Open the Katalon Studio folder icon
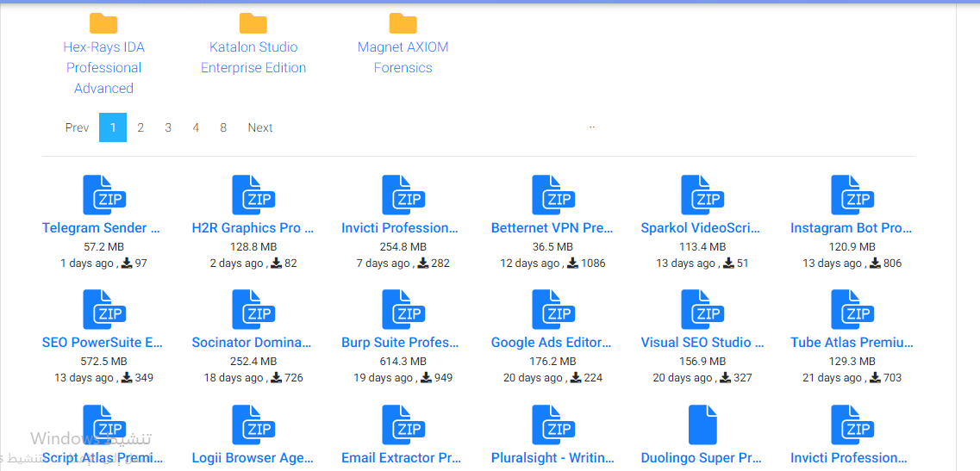The image size is (980, 471). point(253,23)
